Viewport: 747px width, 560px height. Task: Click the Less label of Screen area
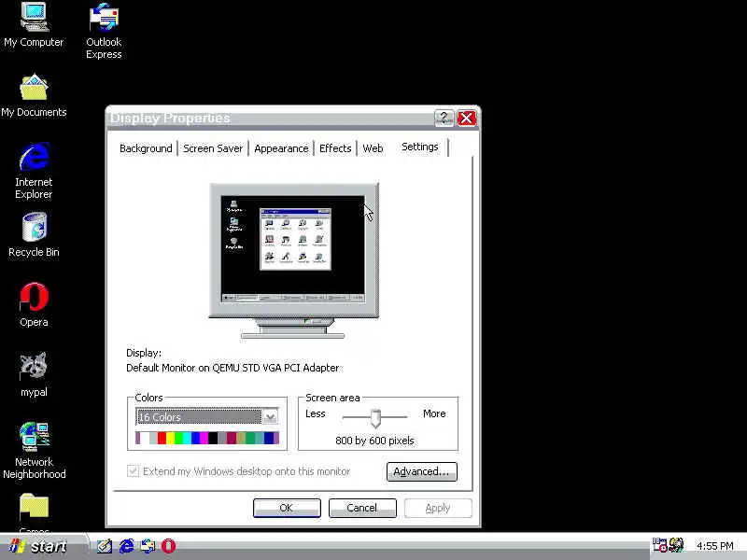[316, 413]
